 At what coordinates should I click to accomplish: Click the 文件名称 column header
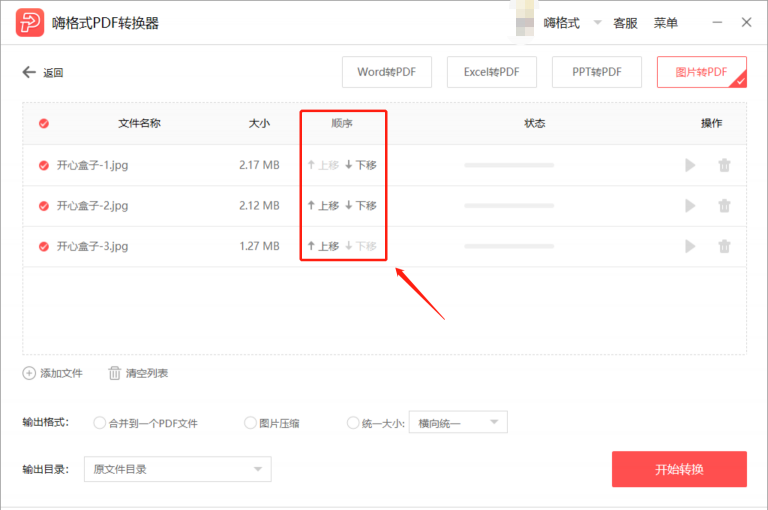pyautogui.click(x=140, y=123)
